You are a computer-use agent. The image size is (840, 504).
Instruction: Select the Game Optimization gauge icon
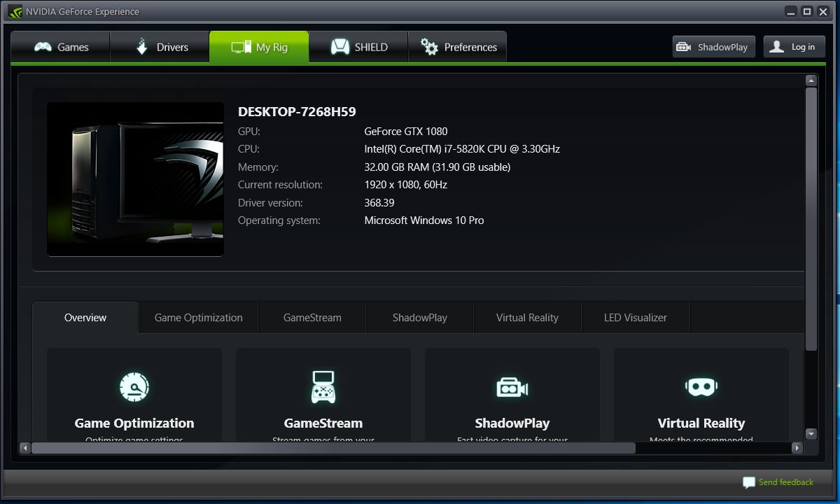[134, 386]
